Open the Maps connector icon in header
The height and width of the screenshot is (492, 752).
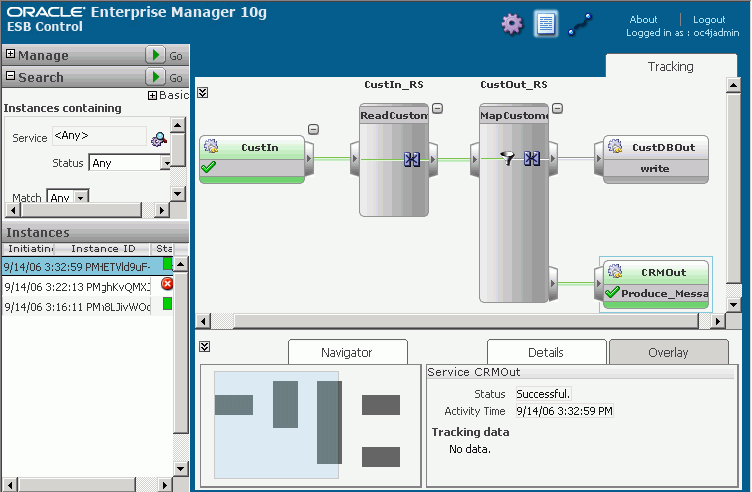pos(580,24)
